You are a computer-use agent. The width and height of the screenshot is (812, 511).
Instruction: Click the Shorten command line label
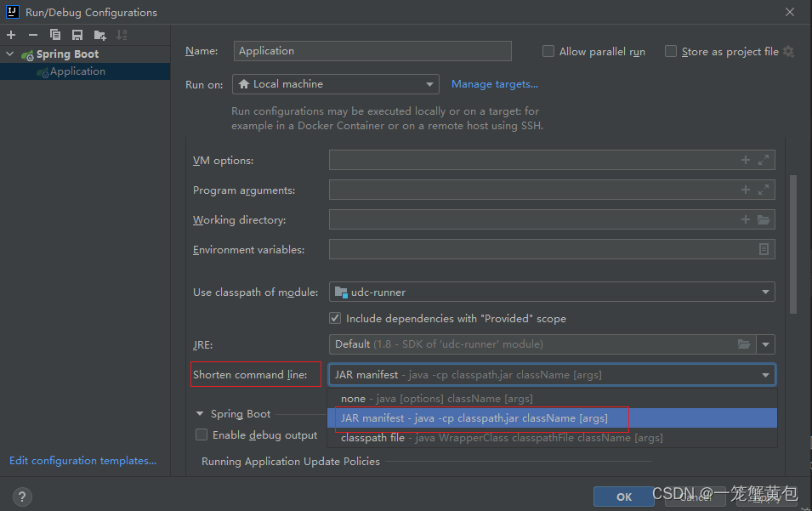(x=250, y=375)
